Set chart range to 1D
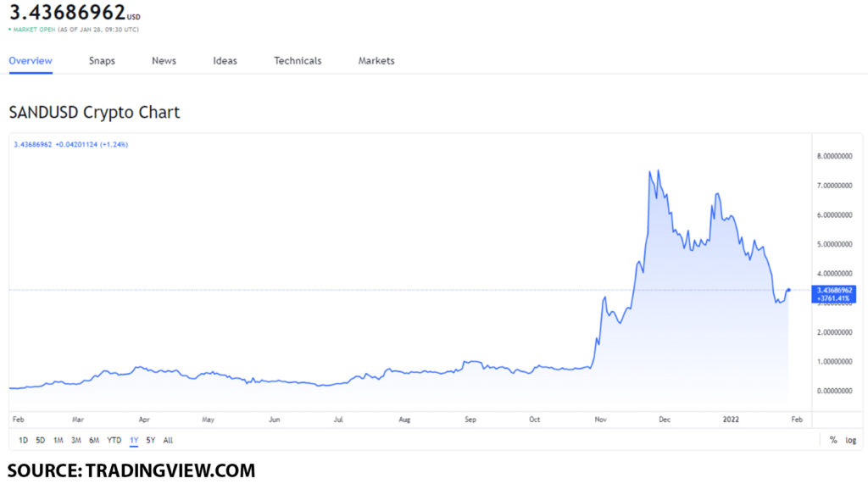The image size is (868, 484). click(23, 440)
